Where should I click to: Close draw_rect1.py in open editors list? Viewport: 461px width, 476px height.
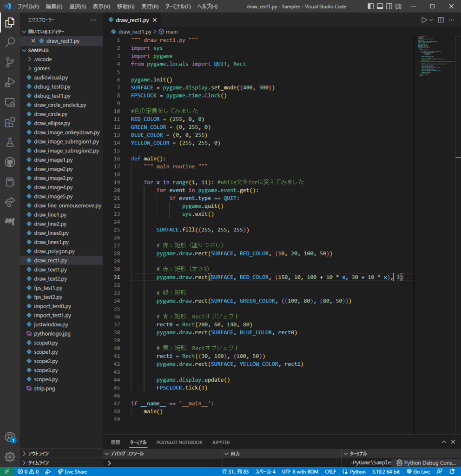click(x=33, y=41)
